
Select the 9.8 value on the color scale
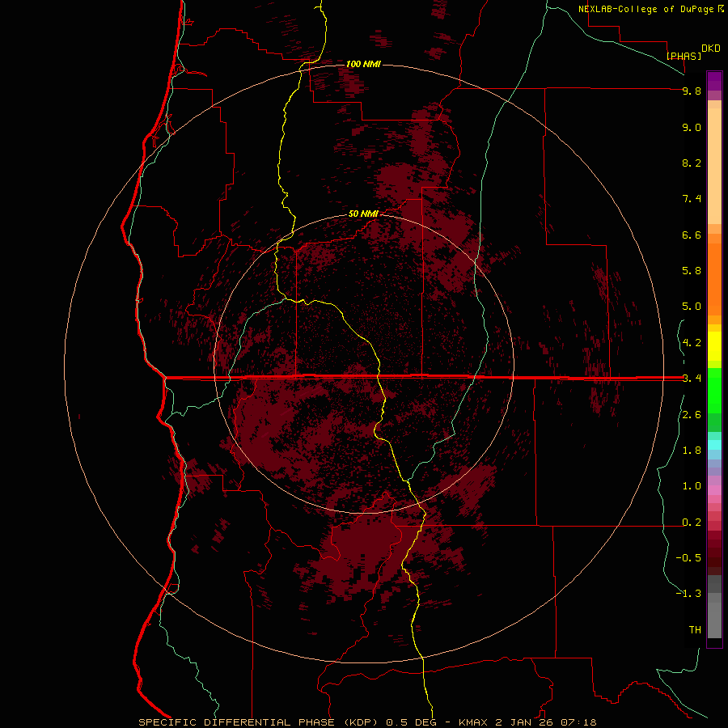click(692, 91)
